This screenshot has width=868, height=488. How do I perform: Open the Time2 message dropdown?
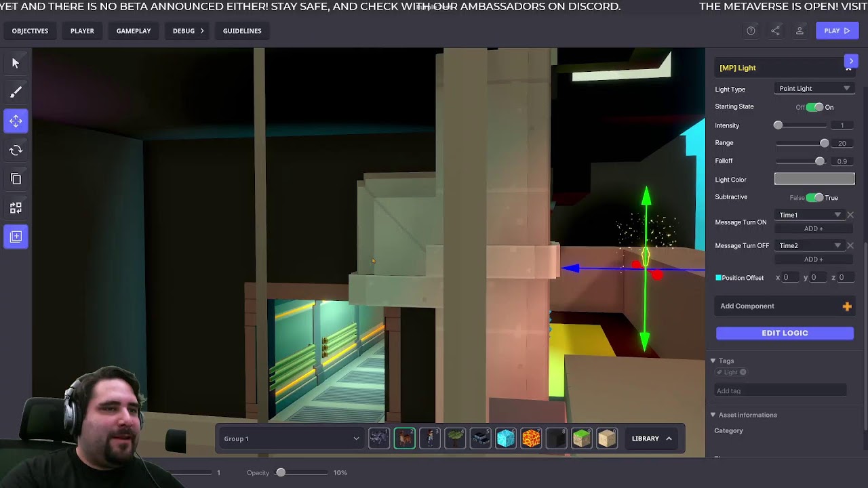point(810,245)
